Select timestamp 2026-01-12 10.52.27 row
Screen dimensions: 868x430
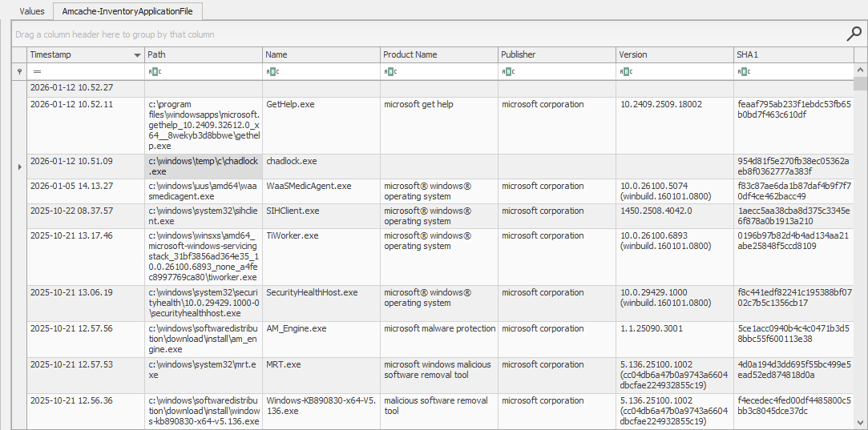coord(86,89)
